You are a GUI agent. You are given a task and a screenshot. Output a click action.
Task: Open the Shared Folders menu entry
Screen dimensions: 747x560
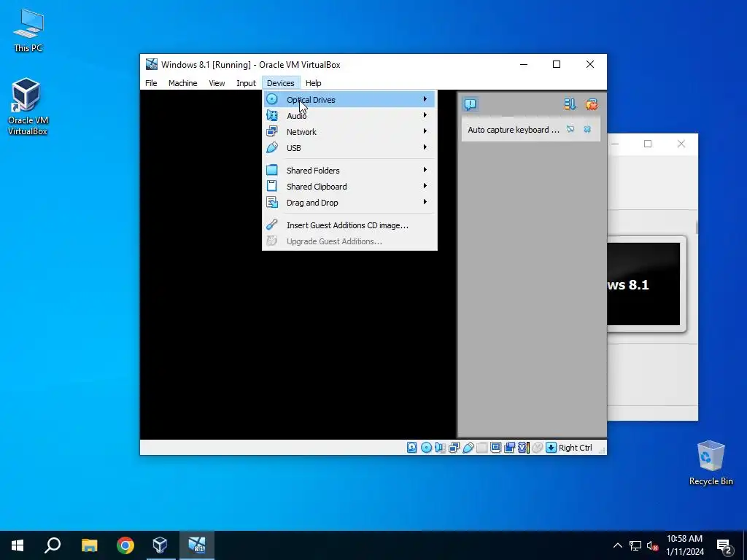click(349, 171)
